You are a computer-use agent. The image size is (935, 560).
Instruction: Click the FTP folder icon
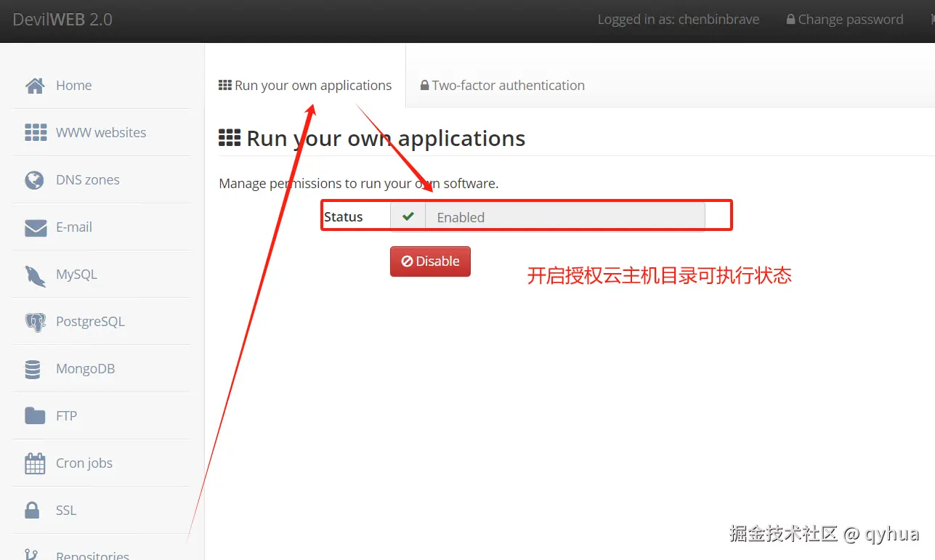(x=35, y=415)
